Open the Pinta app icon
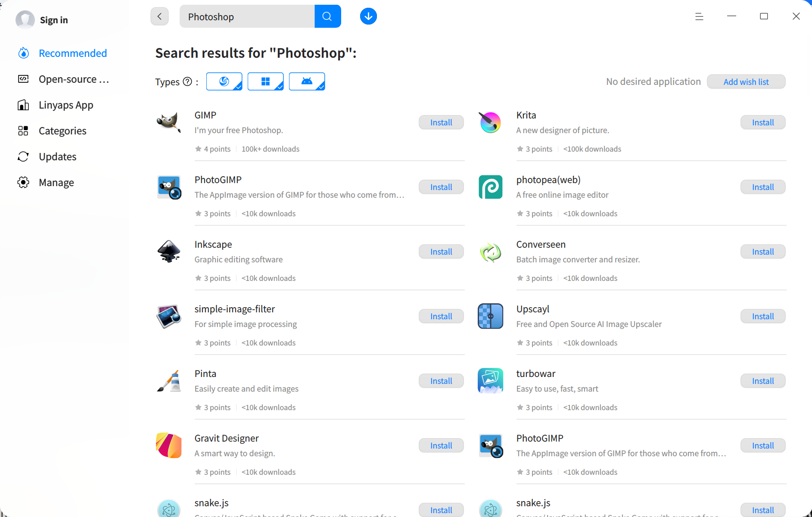 169,381
